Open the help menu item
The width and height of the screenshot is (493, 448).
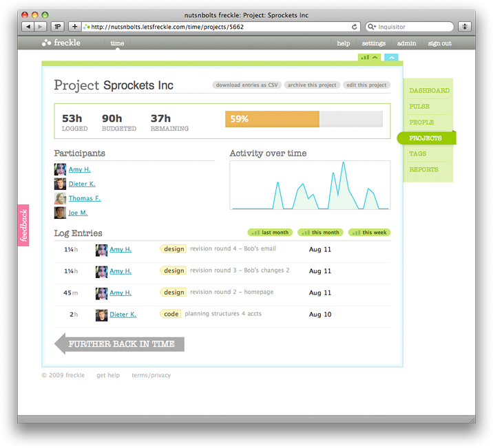click(x=344, y=43)
